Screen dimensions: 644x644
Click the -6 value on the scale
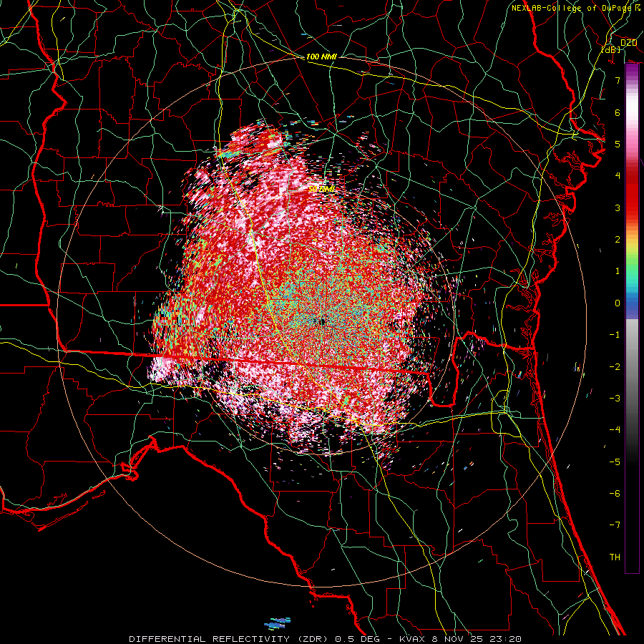click(615, 494)
